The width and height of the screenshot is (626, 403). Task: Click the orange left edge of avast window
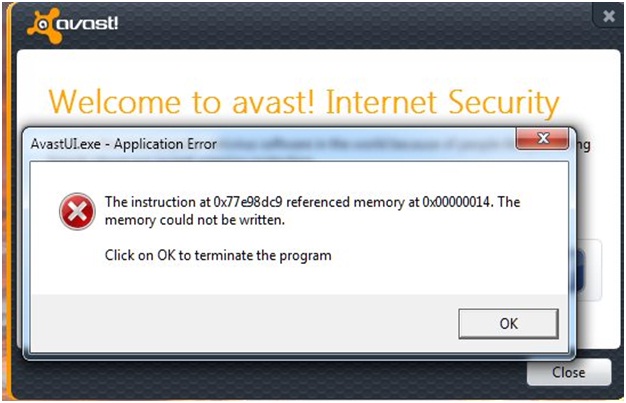coord(10,200)
